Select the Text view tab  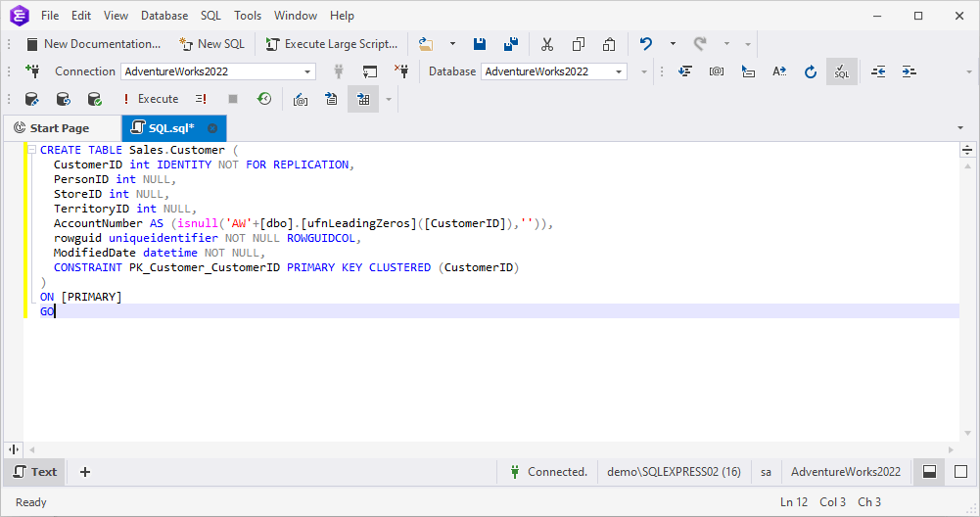[x=35, y=472]
